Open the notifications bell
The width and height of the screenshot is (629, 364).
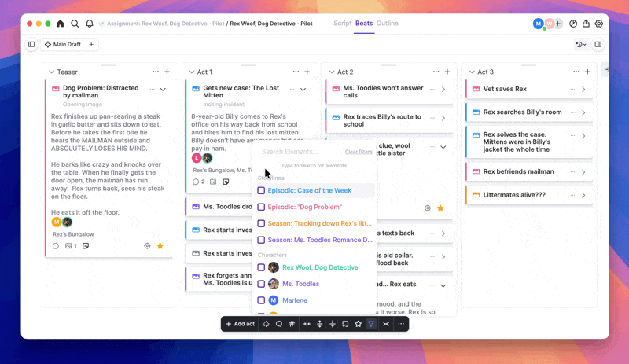pyautogui.click(x=89, y=24)
